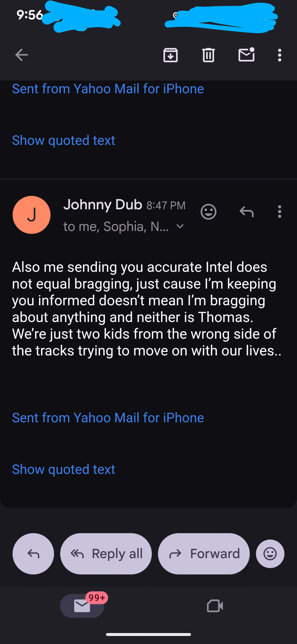This screenshot has width=297, height=644.
Task: Expand quoted text in Johnny Dub's message
Action: point(64,469)
